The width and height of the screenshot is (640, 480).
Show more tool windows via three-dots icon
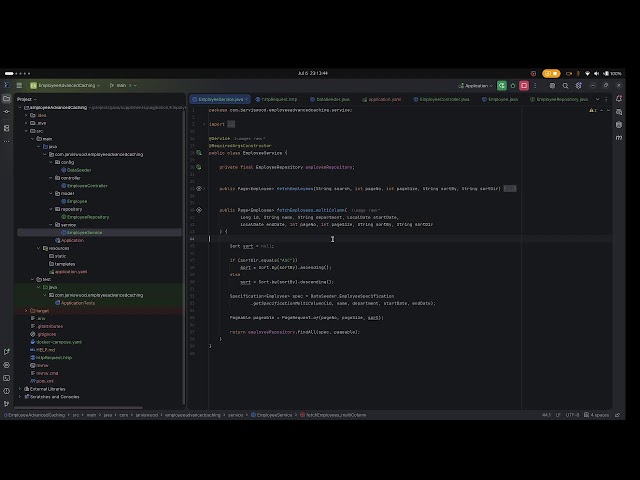(7, 141)
